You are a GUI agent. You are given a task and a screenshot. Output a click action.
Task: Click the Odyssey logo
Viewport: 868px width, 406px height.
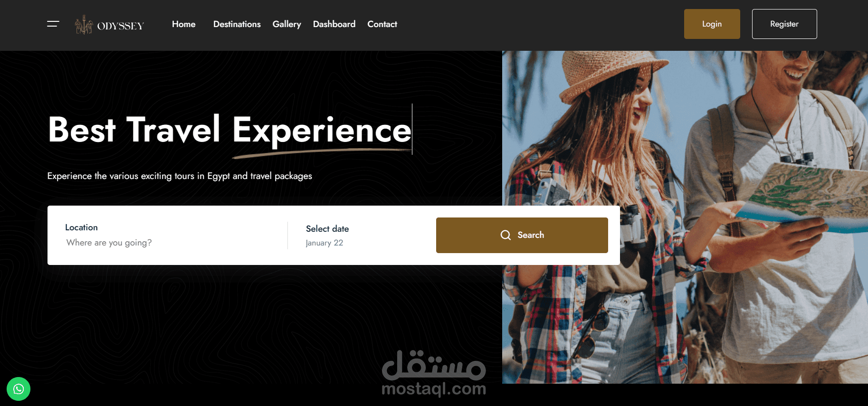click(x=109, y=25)
